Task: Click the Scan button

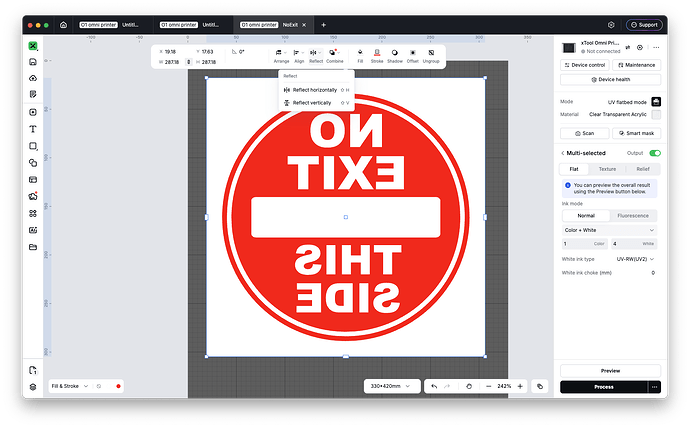Action: tap(584, 133)
